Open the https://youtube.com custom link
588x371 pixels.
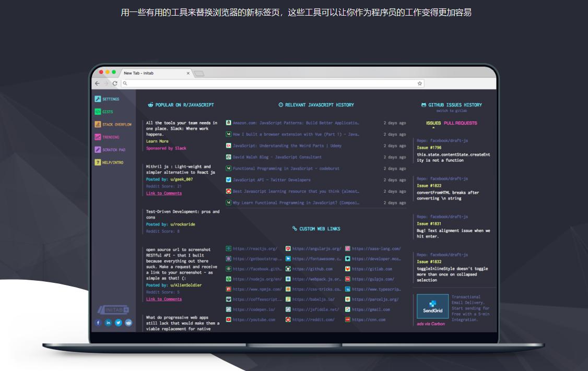click(x=254, y=320)
